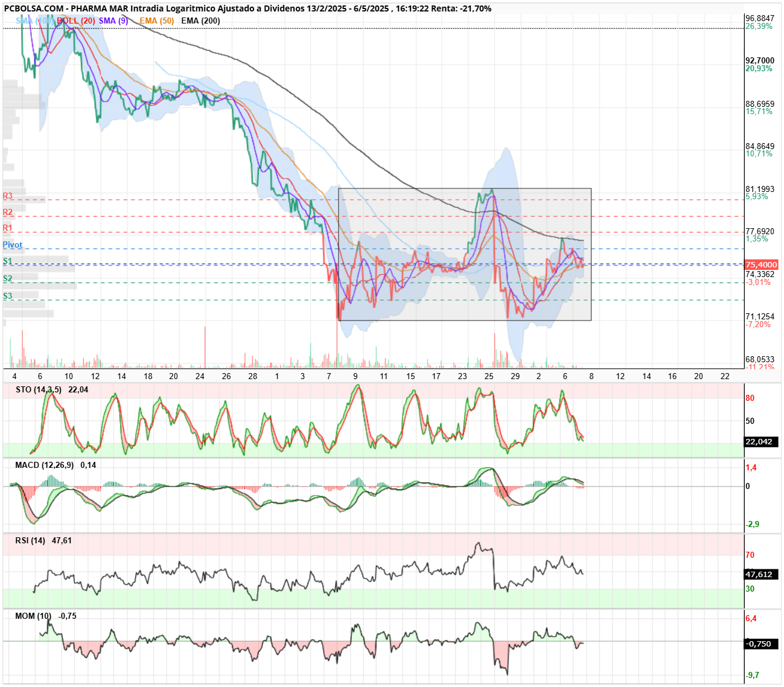Click the 15,71% axis percentage
This screenshot has height=687, width=784.
759,112
